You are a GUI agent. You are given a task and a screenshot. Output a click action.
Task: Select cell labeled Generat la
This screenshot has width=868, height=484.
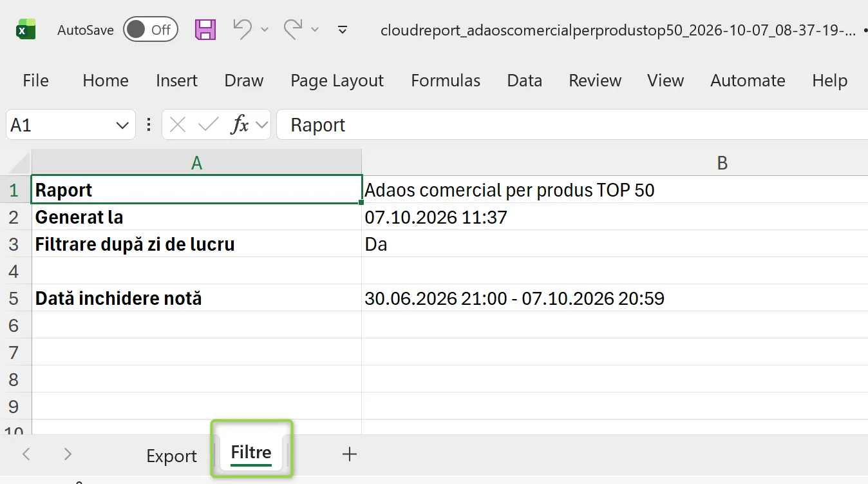click(196, 217)
